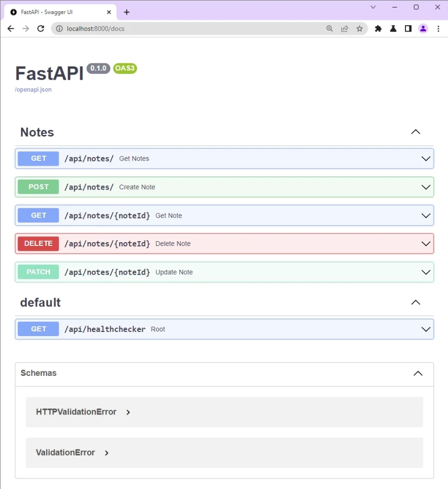This screenshot has width=448, height=489.
Task: Select the FastAPI - Swagger UI tab
Action: pos(61,12)
